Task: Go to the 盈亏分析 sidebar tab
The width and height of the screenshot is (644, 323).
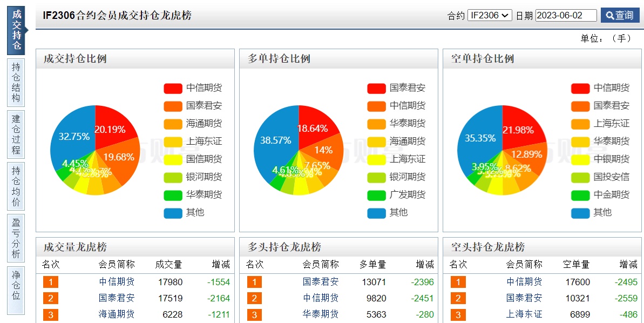Action: [16, 238]
